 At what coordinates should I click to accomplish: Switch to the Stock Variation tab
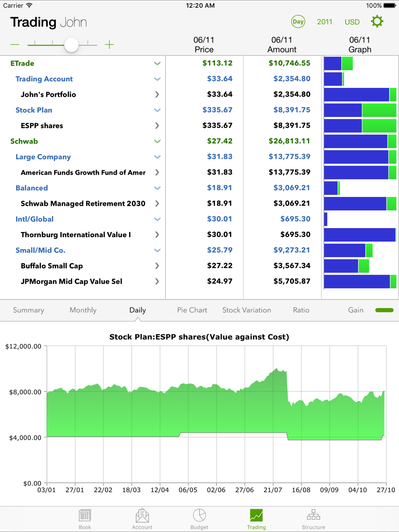point(246,310)
